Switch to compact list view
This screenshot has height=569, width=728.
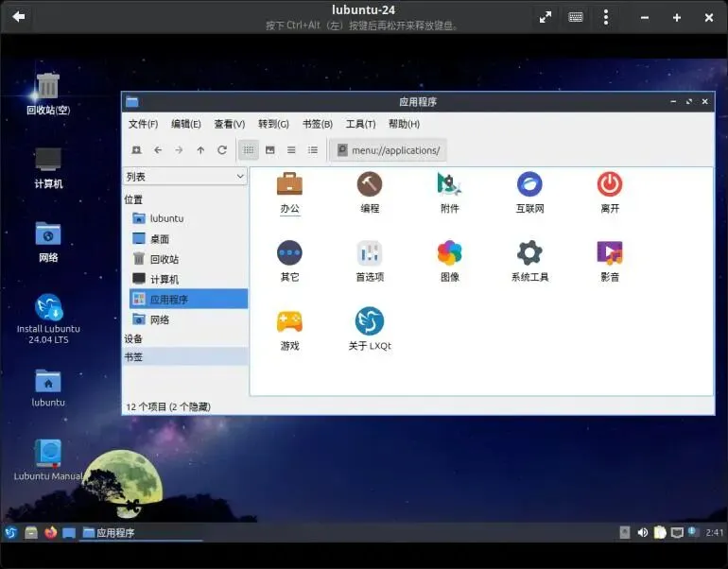(291, 150)
